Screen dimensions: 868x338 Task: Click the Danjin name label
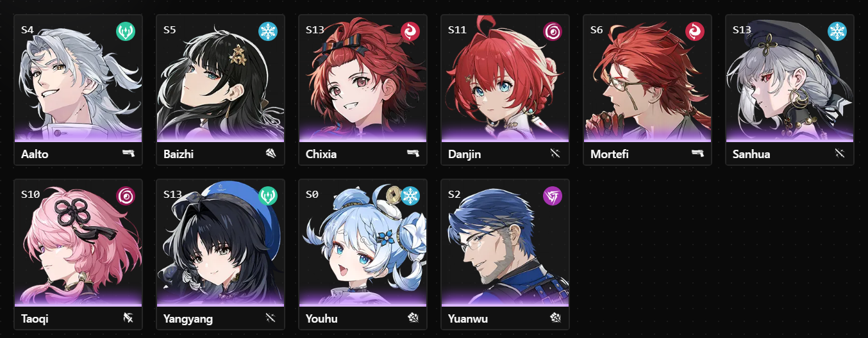click(x=465, y=154)
